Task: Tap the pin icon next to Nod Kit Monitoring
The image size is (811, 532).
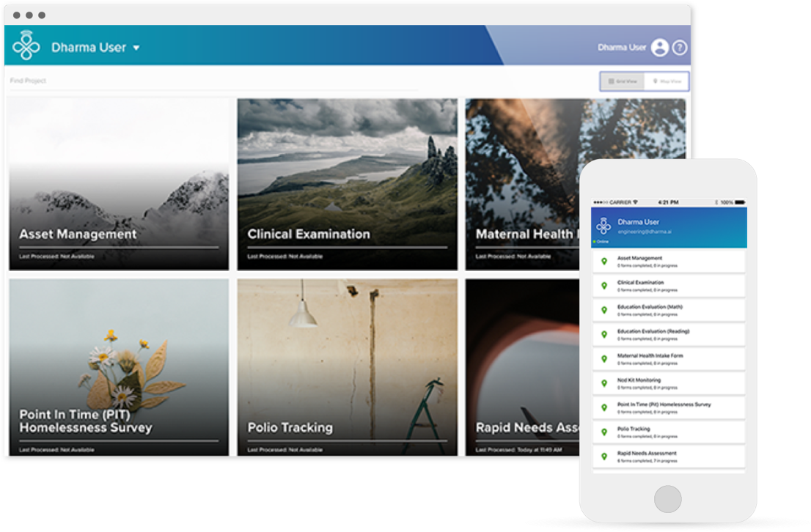Action: click(x=604, y=383)
